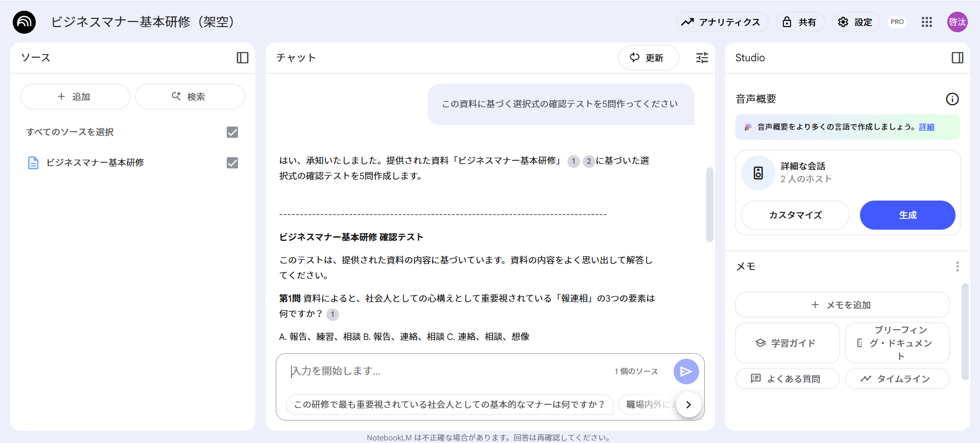This screenshot has height=443, width=980.
Task: Click the Studio panel scrollbar
Action: click(965, 332)
